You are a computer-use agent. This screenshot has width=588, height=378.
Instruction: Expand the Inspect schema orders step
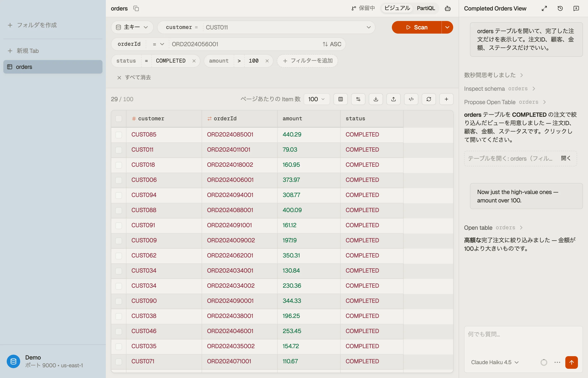coord(499,88)
